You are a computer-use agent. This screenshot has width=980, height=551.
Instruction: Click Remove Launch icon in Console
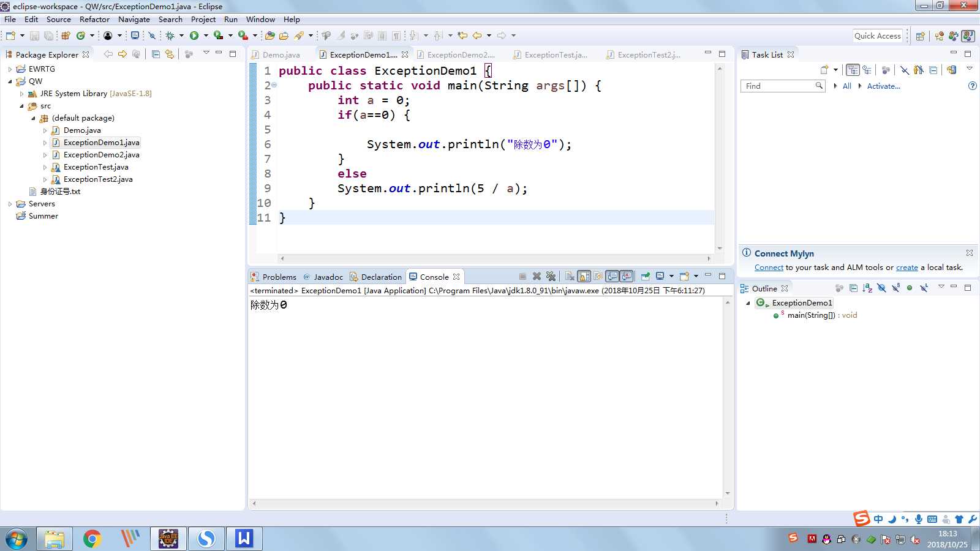537,276
